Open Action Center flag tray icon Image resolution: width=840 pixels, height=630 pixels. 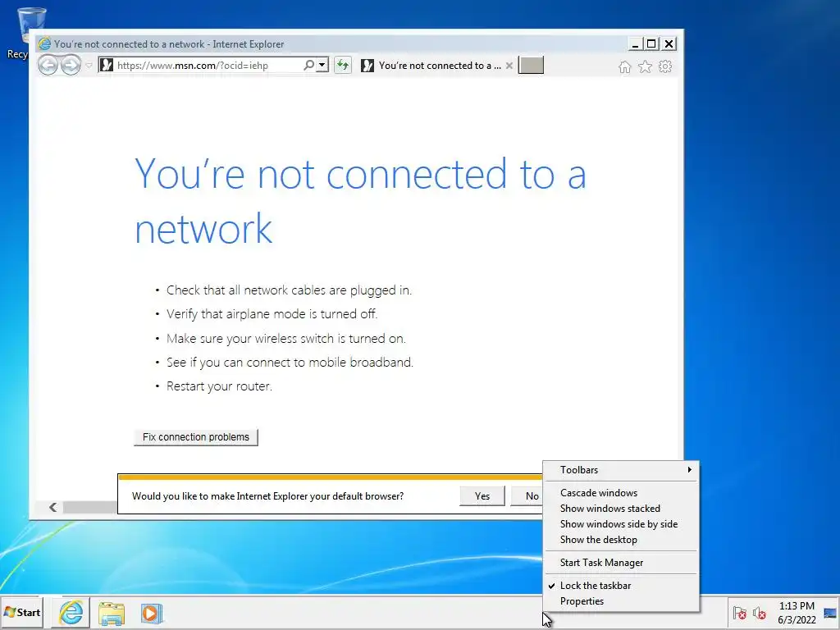pyautogui.click(x=739, y=613)
